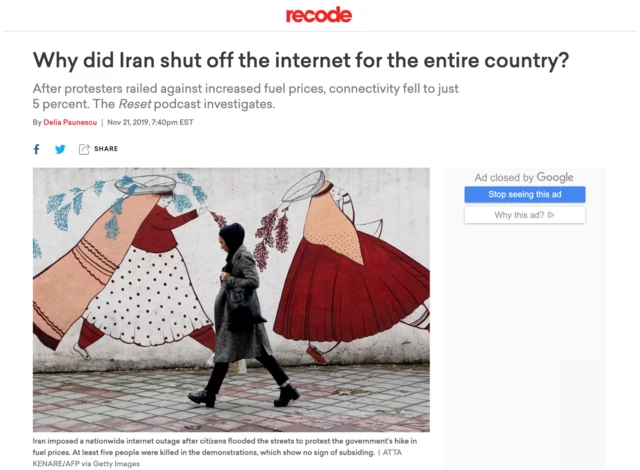Click the Facebook share icon
Viewport: 640px width, 470px height.
click(x=36, y=149)
